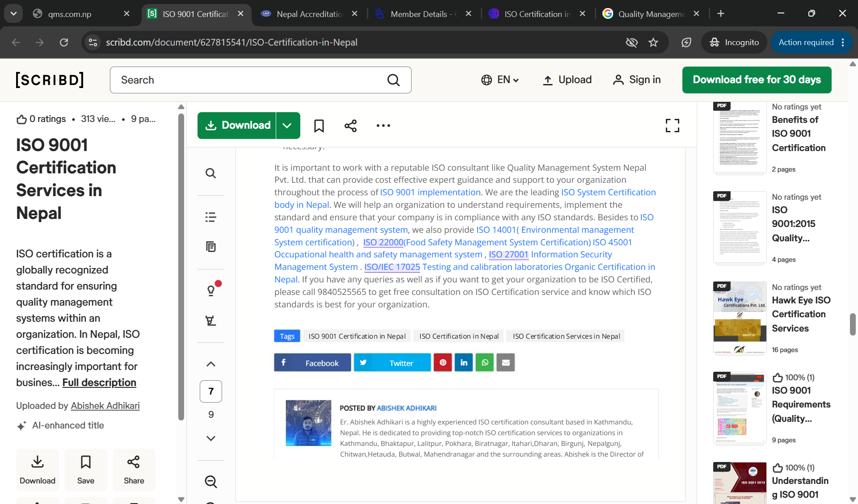Go to previous page with the up chevron
This screenshot has width=858, height=504.
(211, 364)
